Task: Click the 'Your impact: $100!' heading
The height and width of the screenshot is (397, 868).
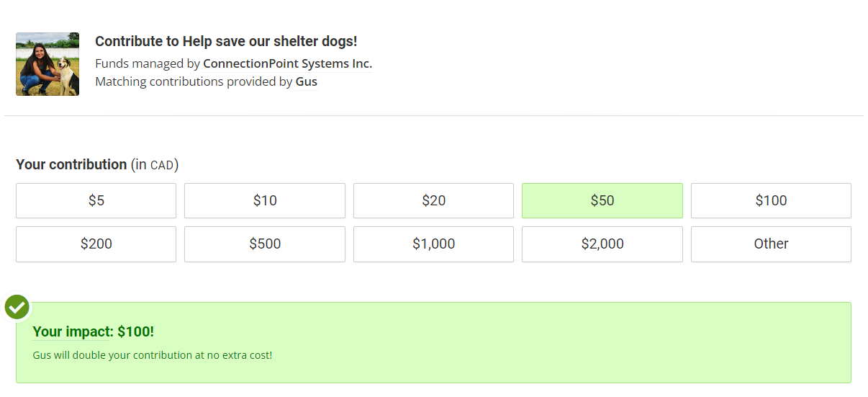Action: pyautogui.click(x=94, y=331)
